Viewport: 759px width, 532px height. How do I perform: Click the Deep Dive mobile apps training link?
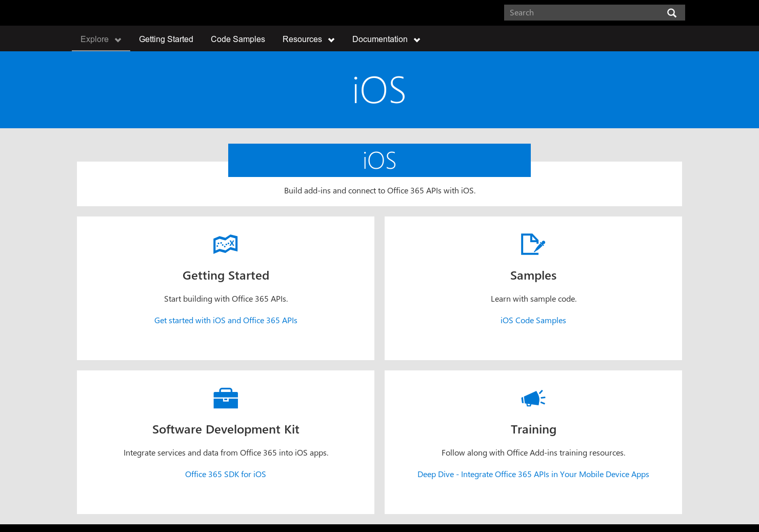(533, 474)
